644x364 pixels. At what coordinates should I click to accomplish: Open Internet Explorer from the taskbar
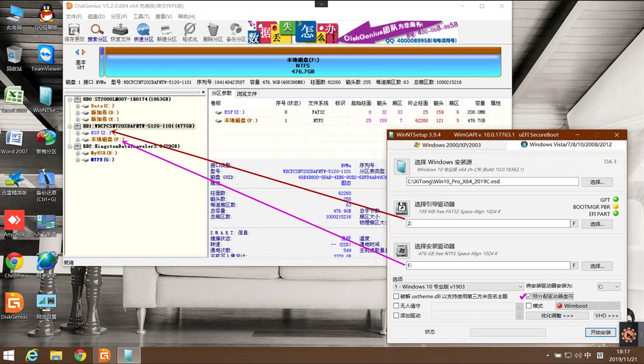pos(32,355)
